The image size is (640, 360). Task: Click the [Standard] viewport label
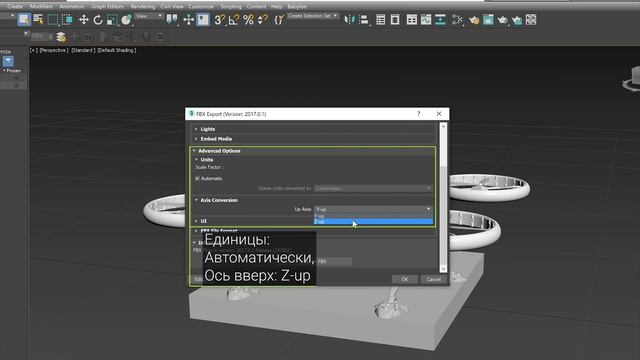coord(83,50)
